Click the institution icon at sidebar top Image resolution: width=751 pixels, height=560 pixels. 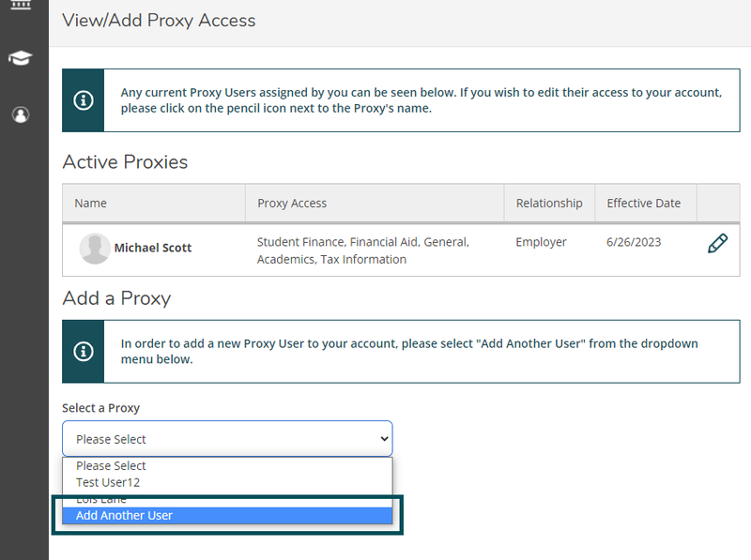tap(21, 8)
